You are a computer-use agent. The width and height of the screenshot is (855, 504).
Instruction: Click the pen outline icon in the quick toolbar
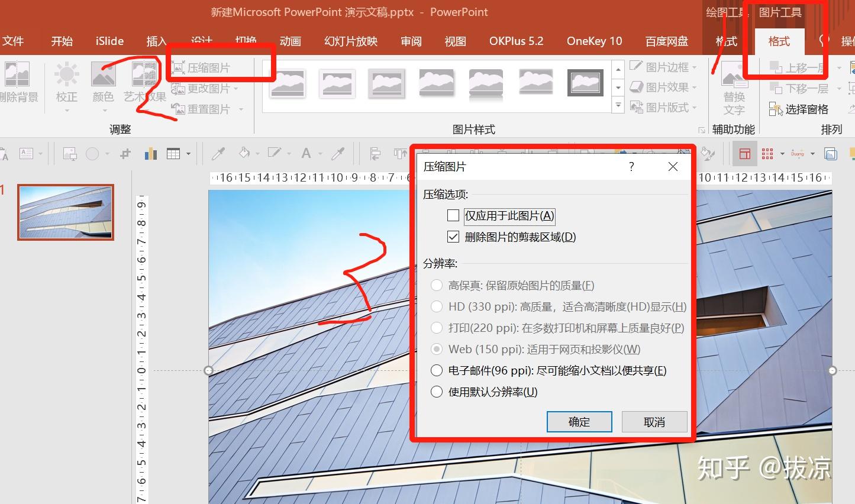274,153
